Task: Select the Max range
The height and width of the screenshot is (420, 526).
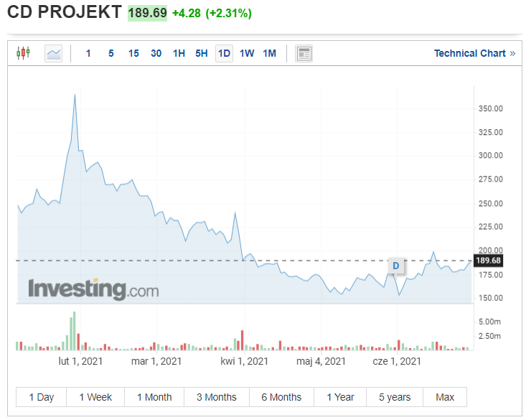Action: (445, 397)
